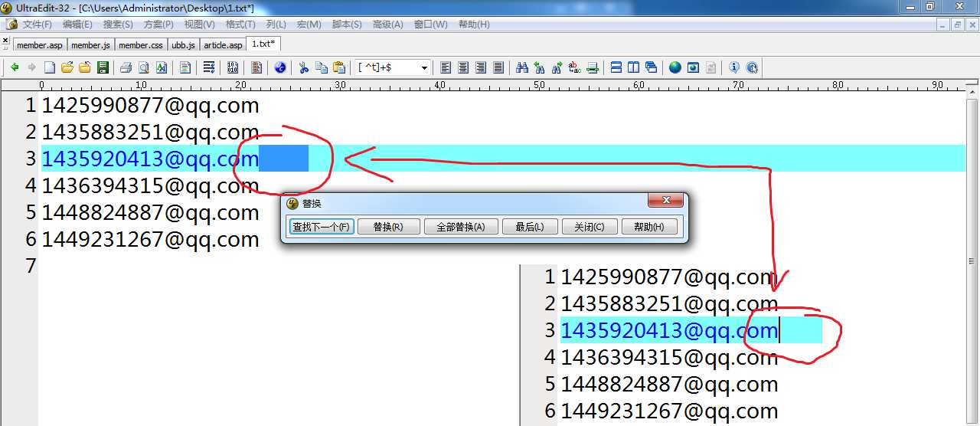The height and width of the screenshot is (426, 980).
Task: Tile windows vertically icon
Action: [x=633, y=67]
